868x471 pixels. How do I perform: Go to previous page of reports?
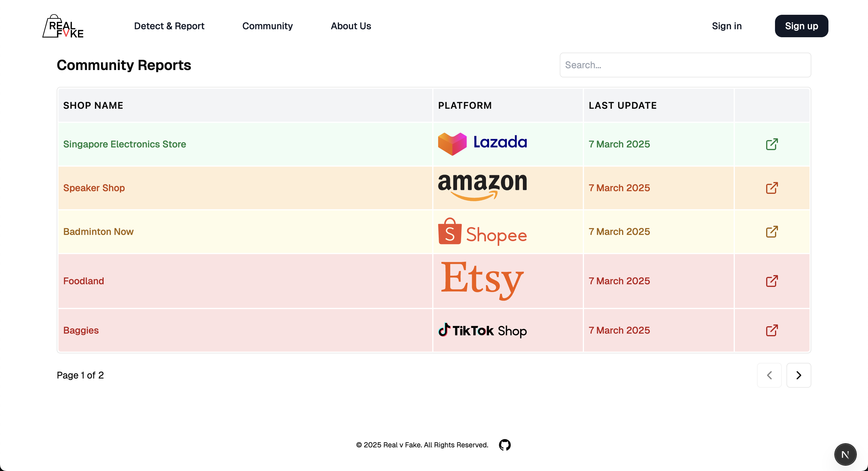(x=769, y=375)
